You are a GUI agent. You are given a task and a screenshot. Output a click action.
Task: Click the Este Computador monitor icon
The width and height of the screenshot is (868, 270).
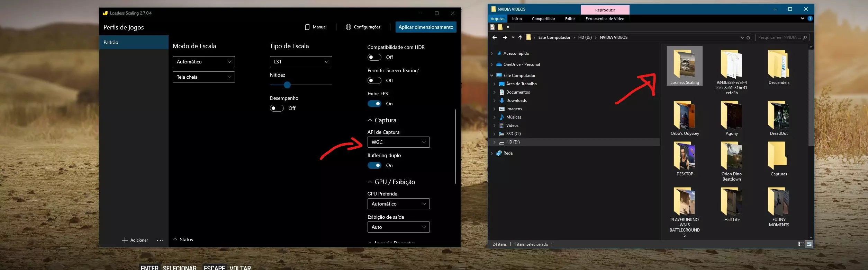click(x=499, y=76)
